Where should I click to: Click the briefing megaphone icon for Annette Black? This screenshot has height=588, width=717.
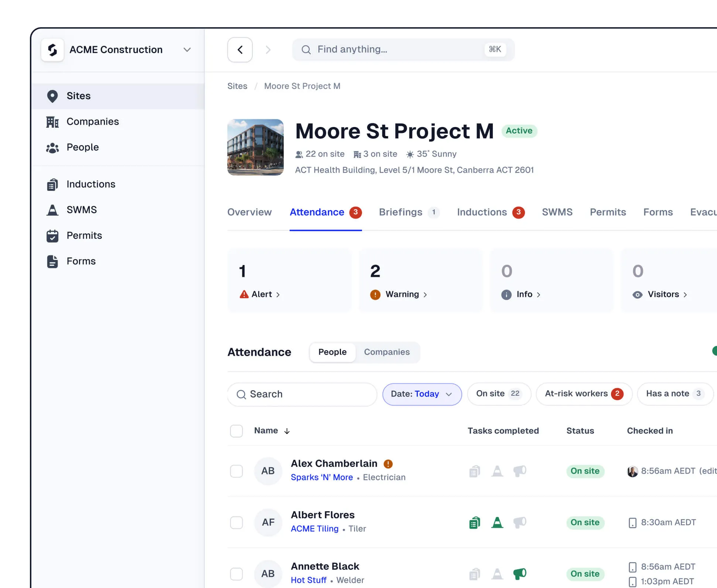coord(520,574)
